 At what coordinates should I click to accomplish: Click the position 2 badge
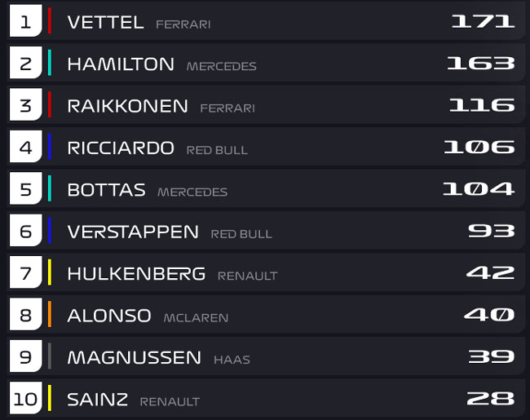pyautogui.click(x=26, y=63)
